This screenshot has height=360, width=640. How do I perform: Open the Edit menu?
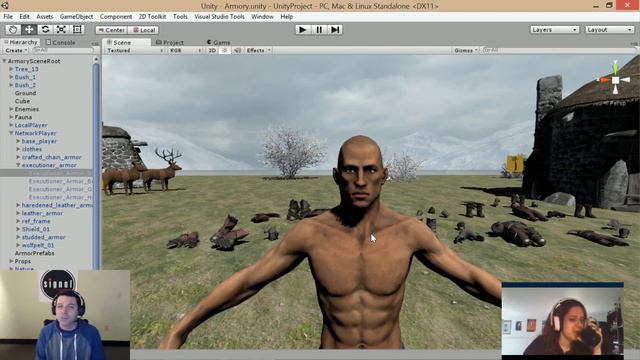[24, 17]
